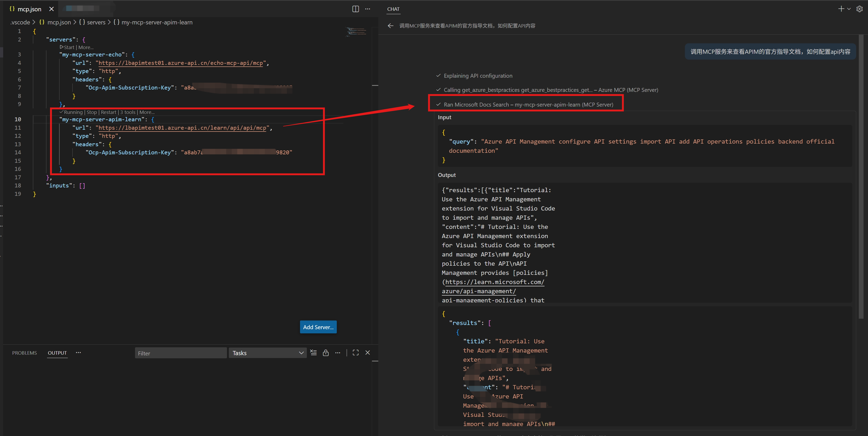The width and height of the screenshot is (868, 436).
Task: Switch to the PROBLEMS tab
Action: pyautogui.click(x=24, y=353)
